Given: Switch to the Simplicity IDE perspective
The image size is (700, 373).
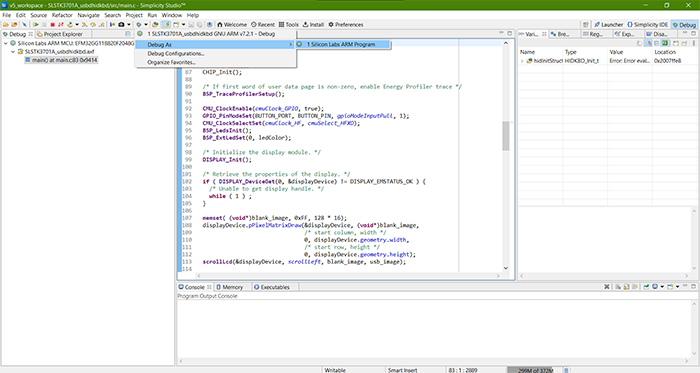Looking at the screenshot, I should click(648, 25).
